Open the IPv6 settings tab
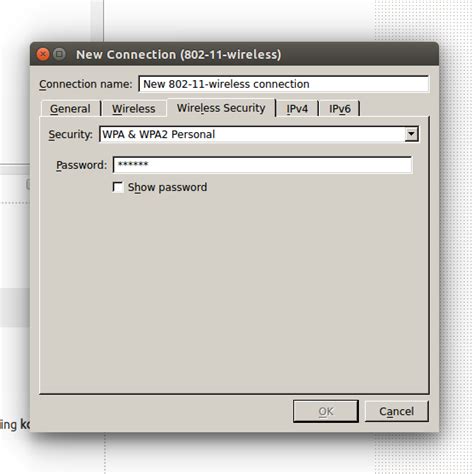 click(x=340, y=109)
